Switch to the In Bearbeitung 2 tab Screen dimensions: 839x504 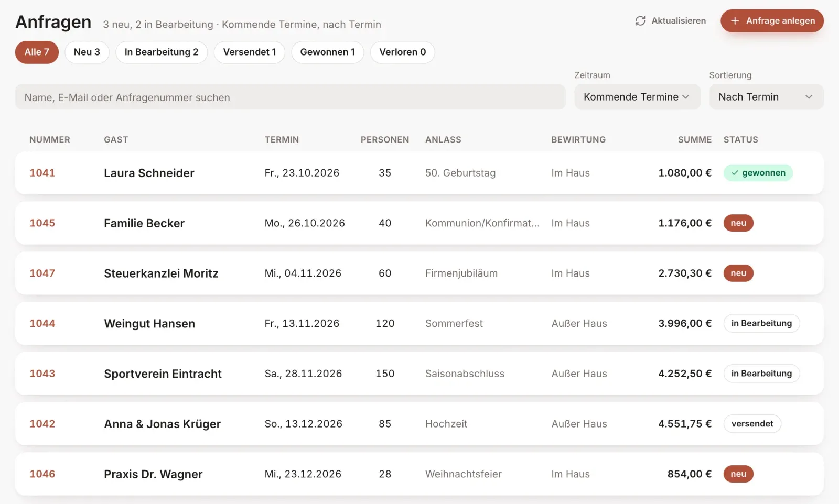162,52
